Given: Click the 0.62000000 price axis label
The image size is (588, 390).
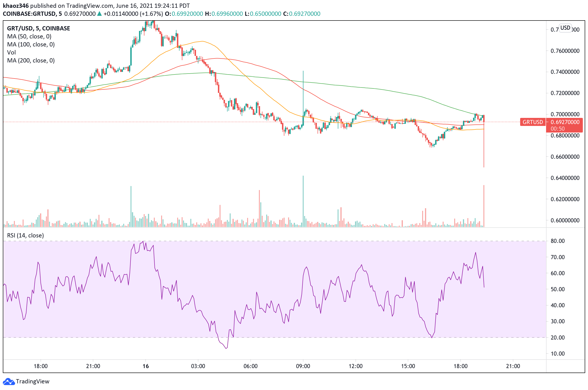Looking at the screenshot, I should [x=565, y=199].
